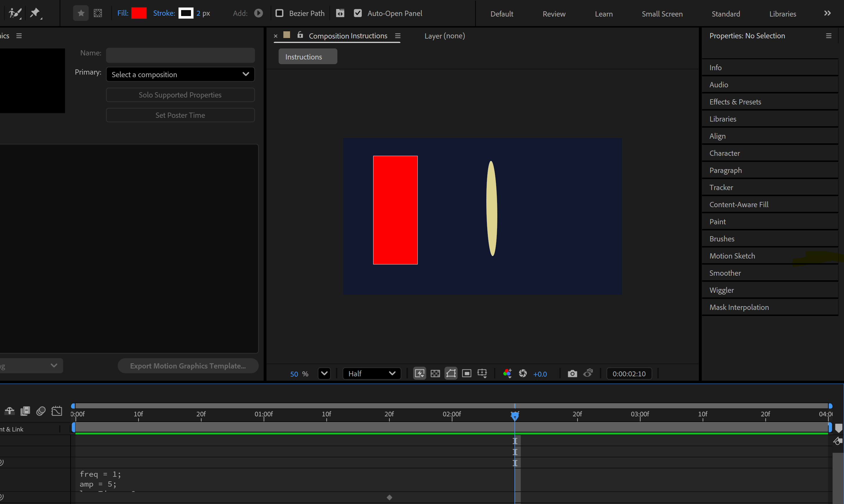Viewport: 844px width, 504px height.
Task: Open the Motion Sketch panel
Action: (x=770, y=256)
